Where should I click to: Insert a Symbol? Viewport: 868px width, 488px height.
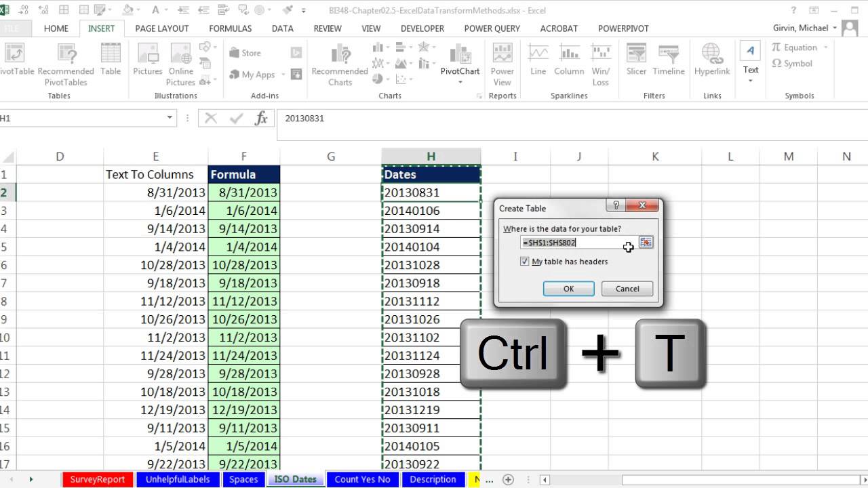tap(792, 64)
